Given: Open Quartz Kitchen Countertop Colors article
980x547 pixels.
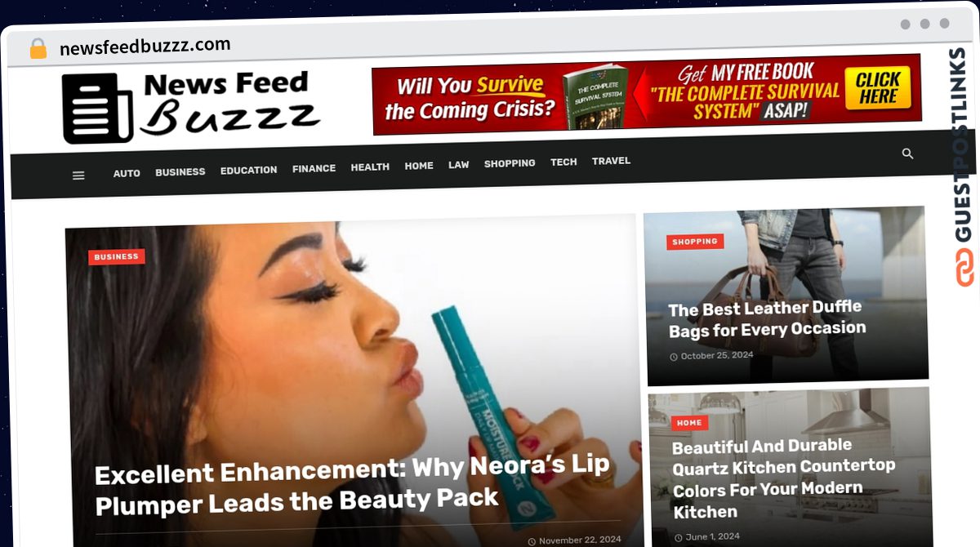Looking at the screenshot, I should pos(783,478).
